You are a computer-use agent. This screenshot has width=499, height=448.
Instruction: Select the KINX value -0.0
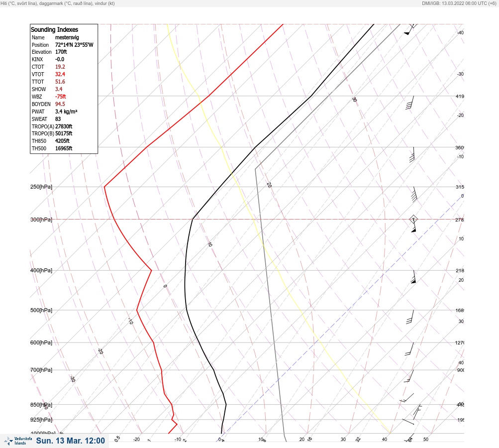tap(60, 59)
